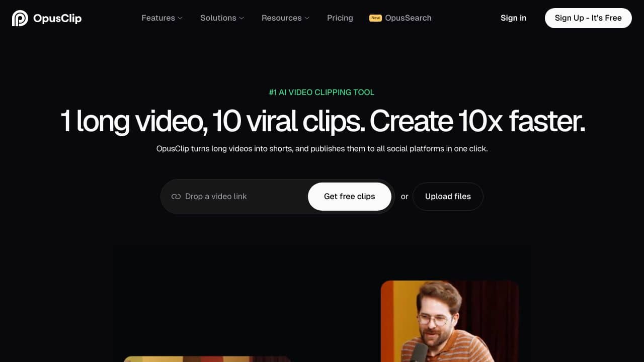
Task: Click the OpusClip logo icon
Action: click(20, 18)
